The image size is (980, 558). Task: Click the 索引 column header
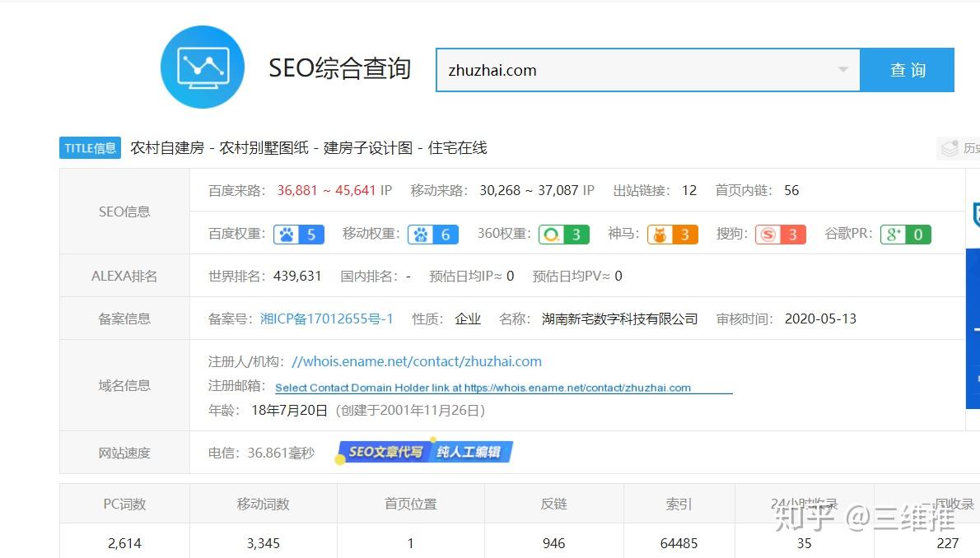point(679,504)
